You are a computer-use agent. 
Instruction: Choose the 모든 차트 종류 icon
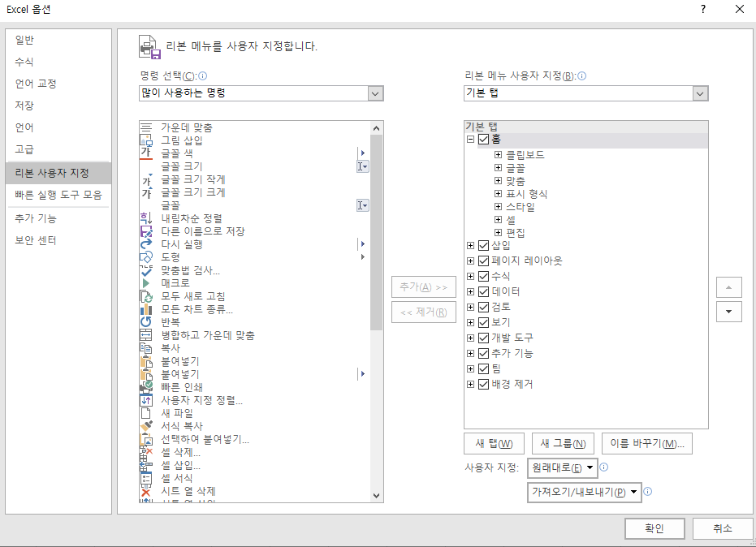146,309
